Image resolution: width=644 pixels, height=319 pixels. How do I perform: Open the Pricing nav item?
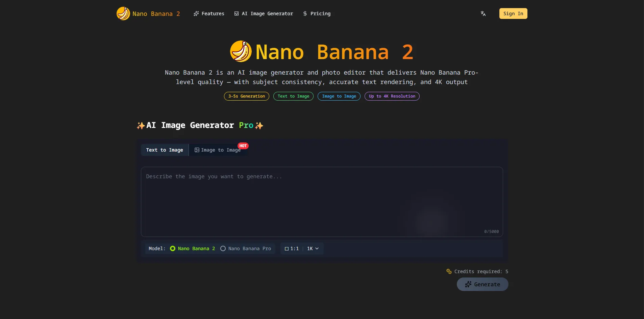coord(317,14)
